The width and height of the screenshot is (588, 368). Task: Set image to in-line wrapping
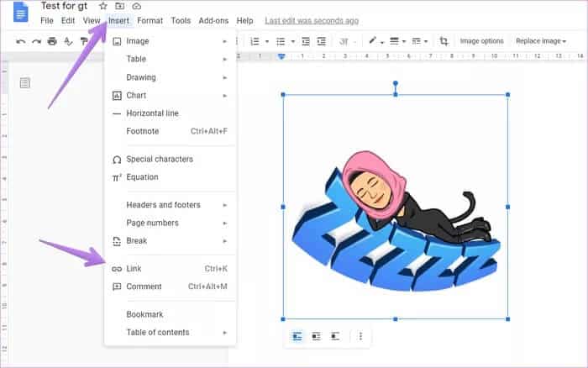pyautogui.click(x=297, y=336)
